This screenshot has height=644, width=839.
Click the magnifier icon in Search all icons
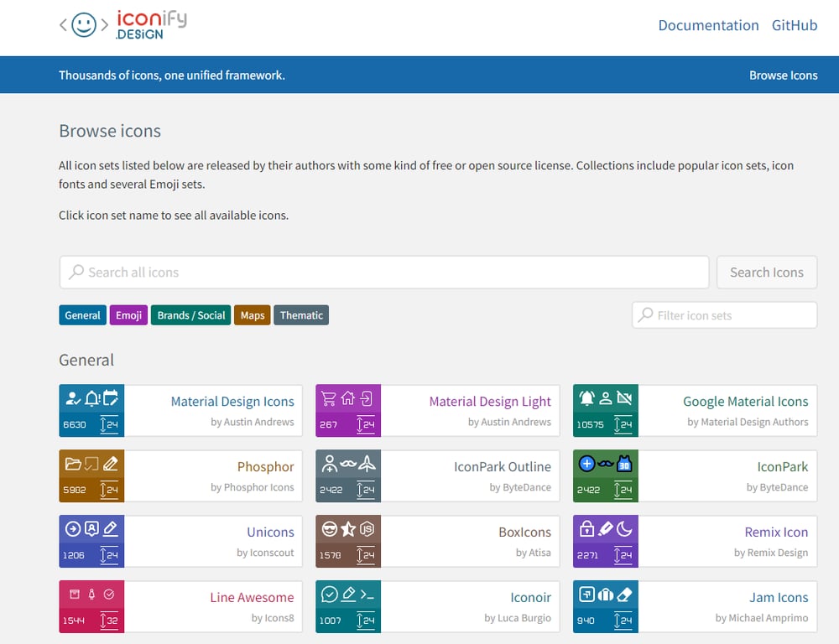(x=76, y=272)
